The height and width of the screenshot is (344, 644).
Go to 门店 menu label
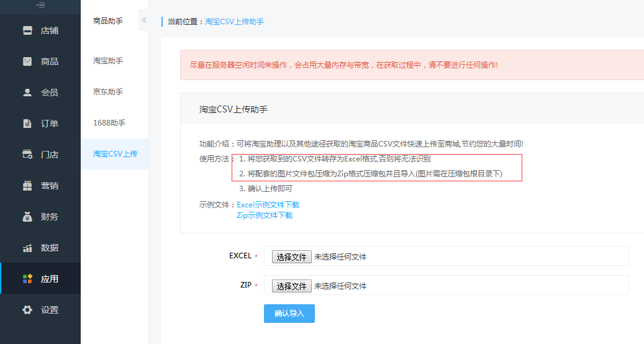pos(49,155)
